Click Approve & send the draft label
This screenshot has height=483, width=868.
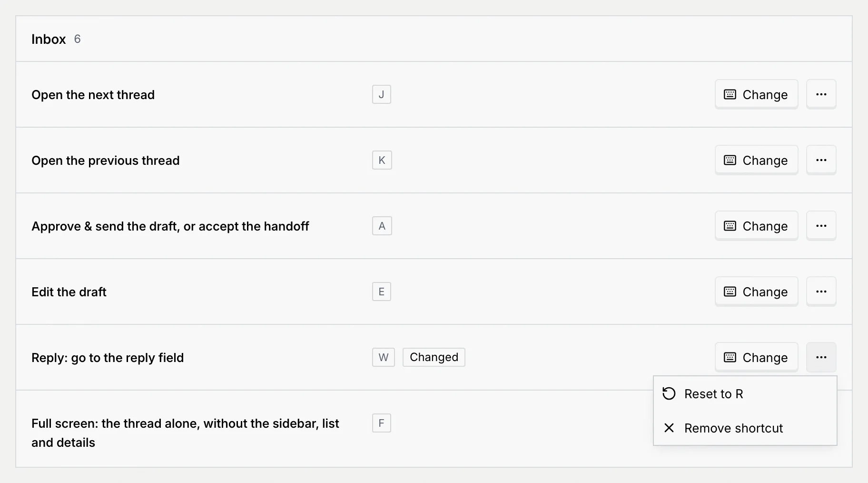(x=170, y=226)
